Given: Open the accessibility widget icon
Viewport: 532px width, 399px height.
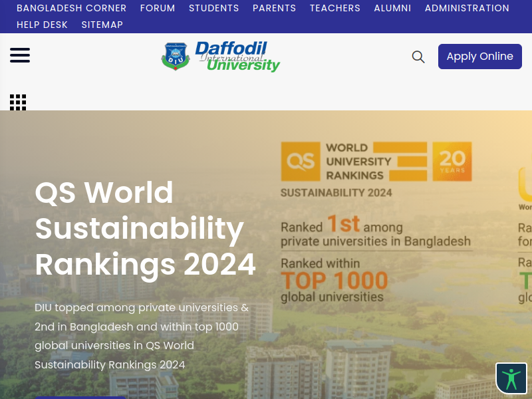Looking at the screenshot, I should coord(511,378).
